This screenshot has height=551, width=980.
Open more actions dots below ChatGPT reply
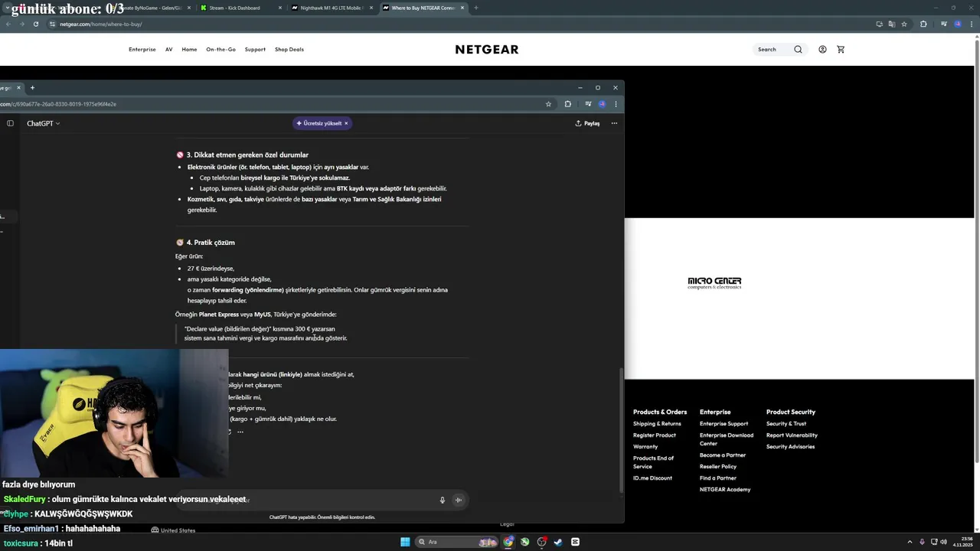(240, 432)
